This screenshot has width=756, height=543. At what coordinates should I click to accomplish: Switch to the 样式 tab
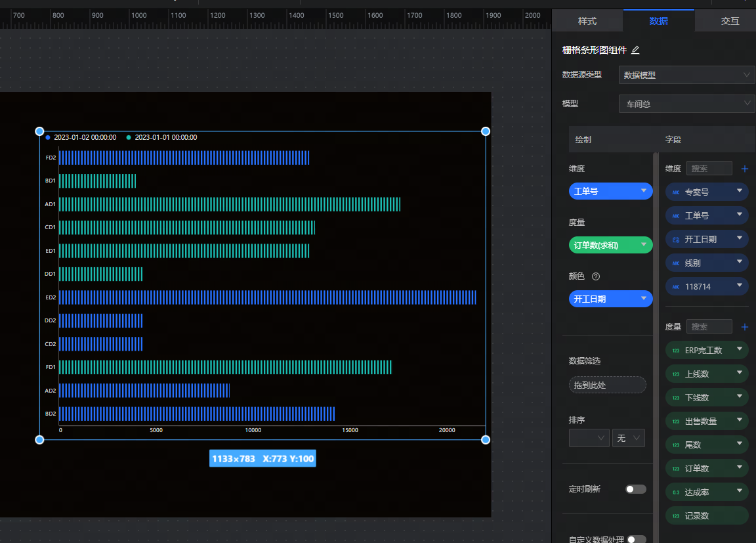click(x=587, y=21)
